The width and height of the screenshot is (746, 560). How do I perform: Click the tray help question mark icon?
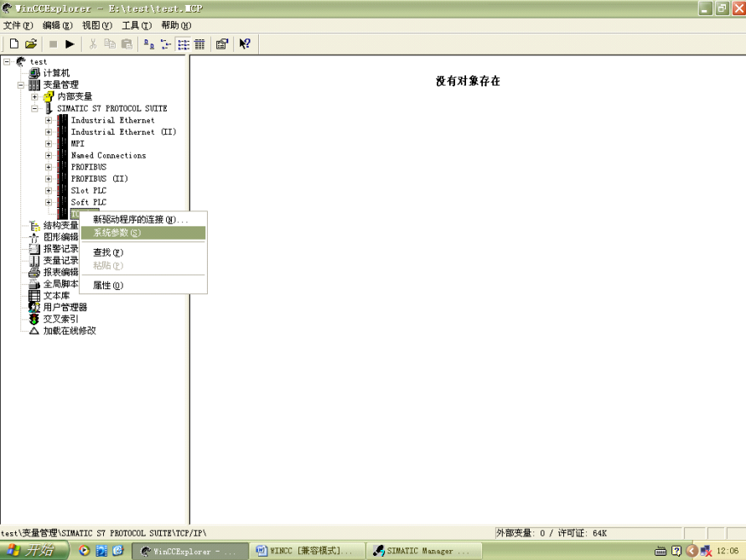(x=676, y=551)
